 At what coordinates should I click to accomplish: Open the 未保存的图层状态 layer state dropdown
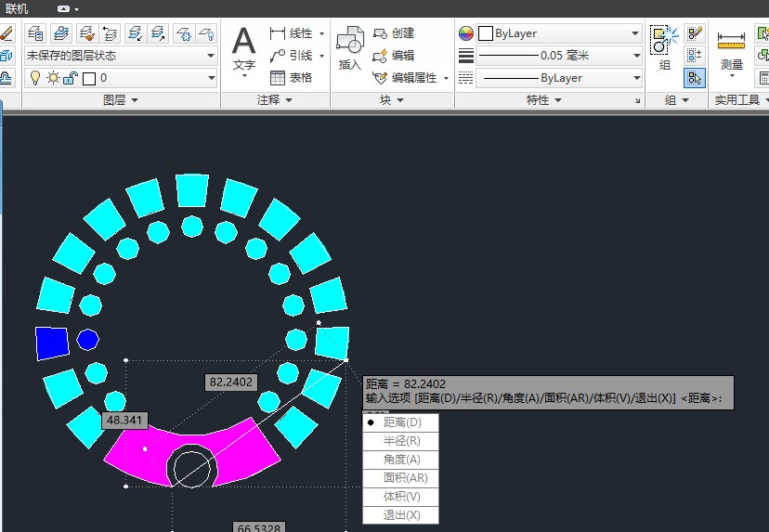coord(121,56)
